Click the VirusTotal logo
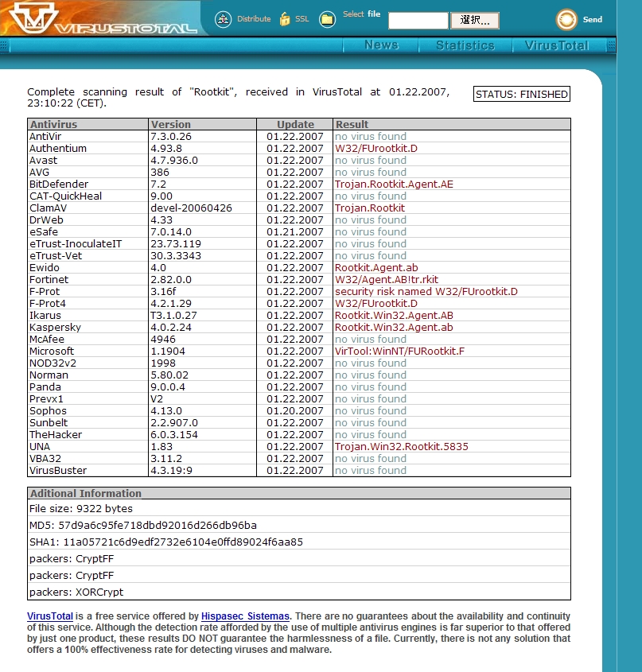The height and width of the screenshot is (672, 642). (x=103, y=18)
